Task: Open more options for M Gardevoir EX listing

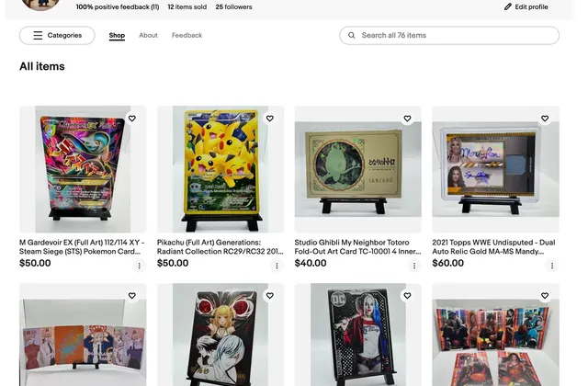Action: point(139,266)
